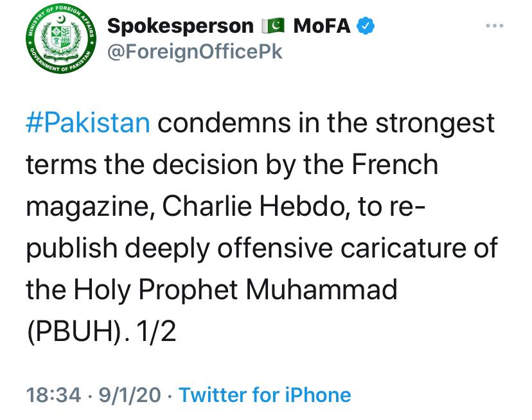Click the Pakistan flag emoji in the name

pyautogui.click(x=273, y=26)
